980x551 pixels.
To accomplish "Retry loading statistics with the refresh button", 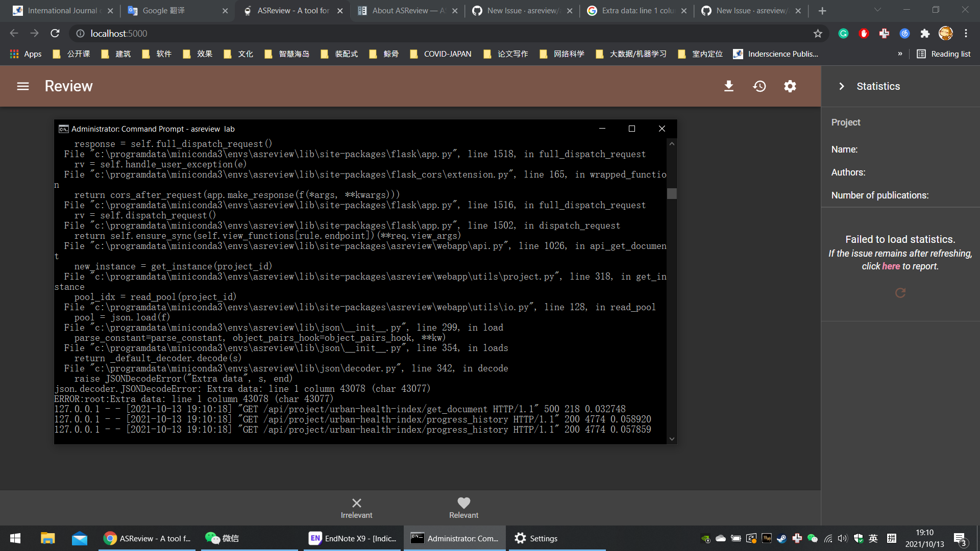I will (x=900, y=293).
